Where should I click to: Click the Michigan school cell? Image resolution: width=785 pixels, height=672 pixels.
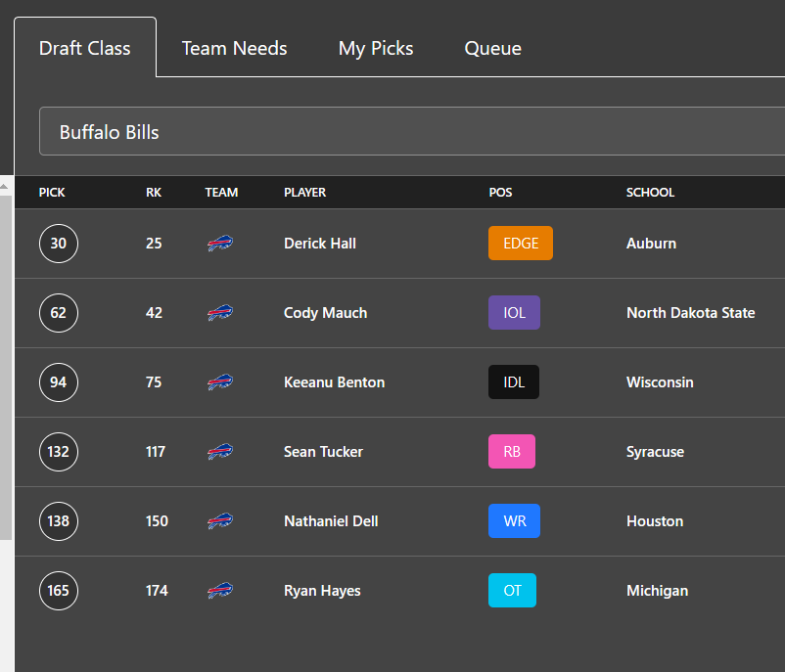pos(658,591)
